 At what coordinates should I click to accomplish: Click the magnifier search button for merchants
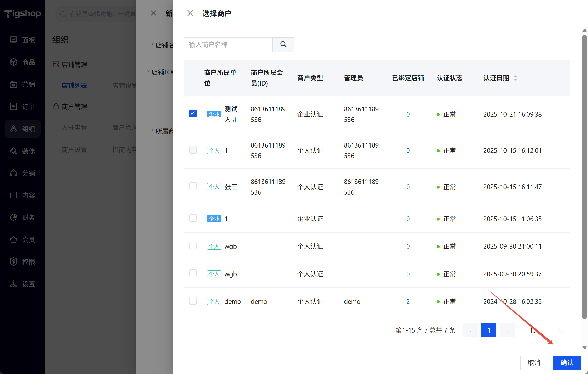click(x=283, y=44)
